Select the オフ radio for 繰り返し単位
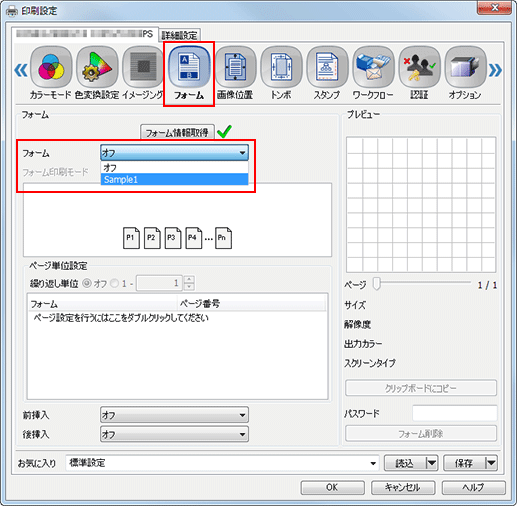Image resolution: width=517 pixels, height=506 pixels. tap(87, 283)
